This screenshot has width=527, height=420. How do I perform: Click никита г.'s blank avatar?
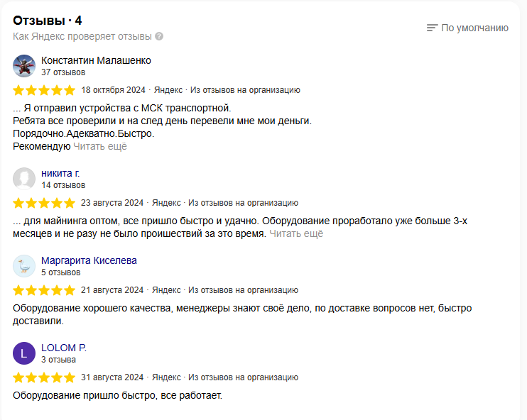(24, 179)
